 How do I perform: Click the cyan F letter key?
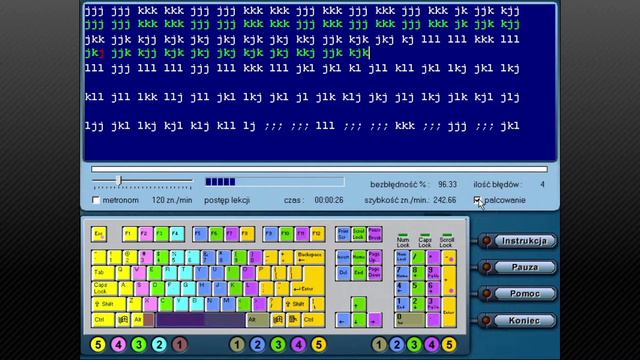pyautogui.click(x=173, y=289)
